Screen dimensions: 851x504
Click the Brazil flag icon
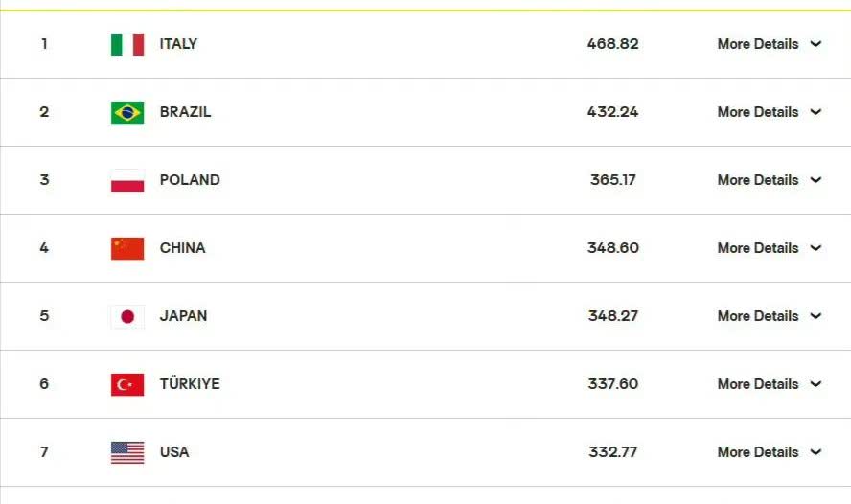(127, 112)
